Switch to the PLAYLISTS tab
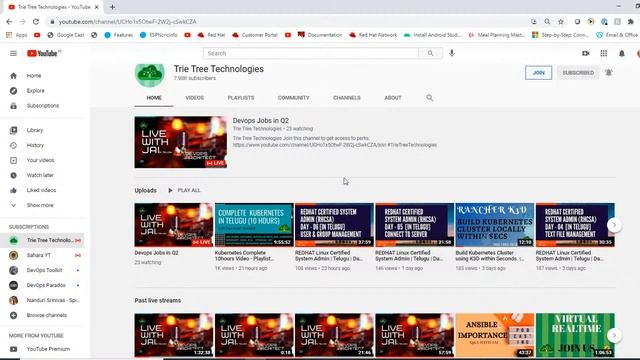The height and width of the screenshot is (360, 640). tap(241, 98)
